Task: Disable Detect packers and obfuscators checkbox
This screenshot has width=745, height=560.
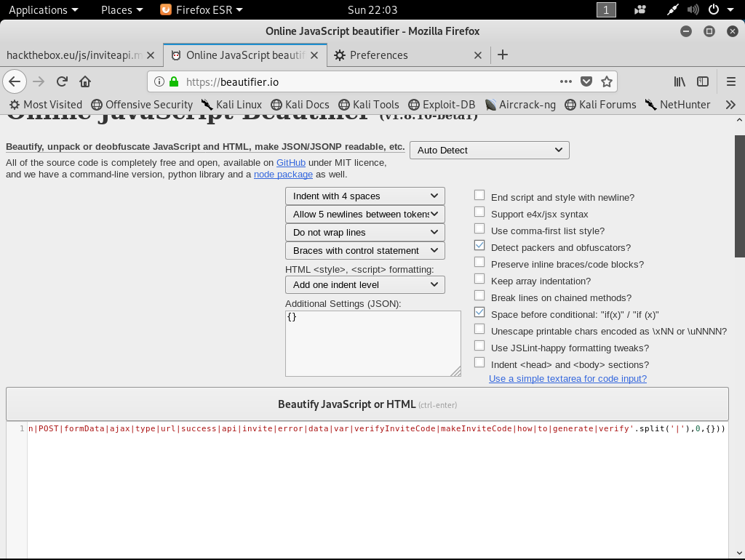Action: pyautogui.click(x=479, y=246)
